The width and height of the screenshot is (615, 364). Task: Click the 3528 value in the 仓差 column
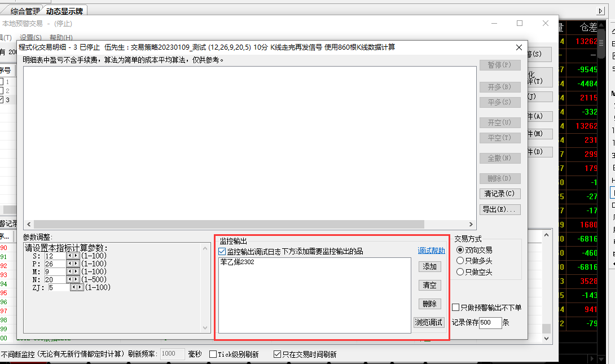pos(589,281)
